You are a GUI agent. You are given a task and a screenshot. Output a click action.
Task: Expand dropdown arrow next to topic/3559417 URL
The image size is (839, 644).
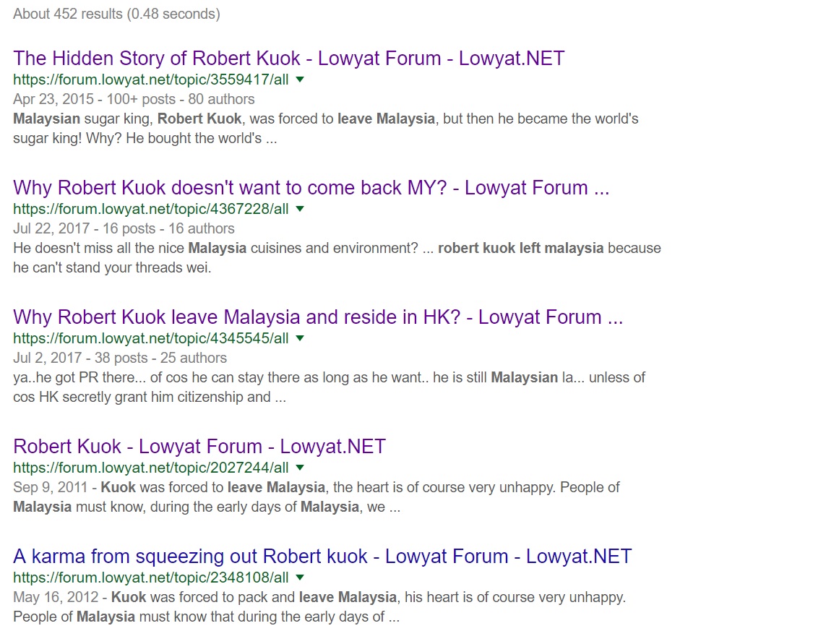(x=300, y=80)
